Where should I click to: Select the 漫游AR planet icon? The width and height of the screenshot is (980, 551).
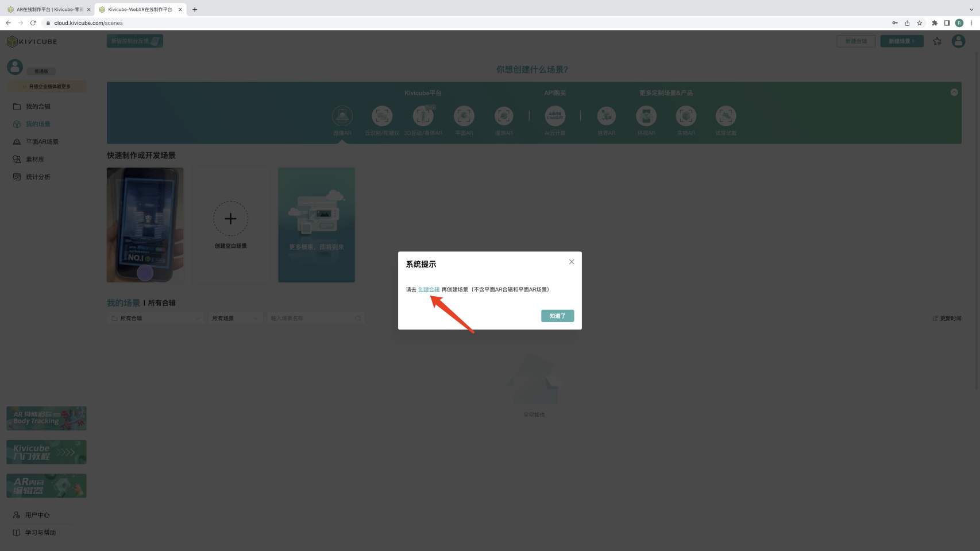tap(504, 116)
